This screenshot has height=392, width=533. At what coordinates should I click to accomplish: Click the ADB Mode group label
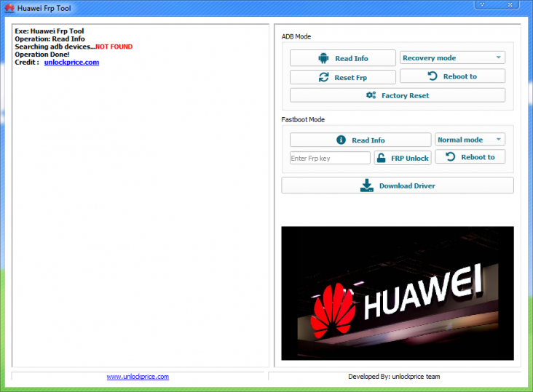click(296, 36)
